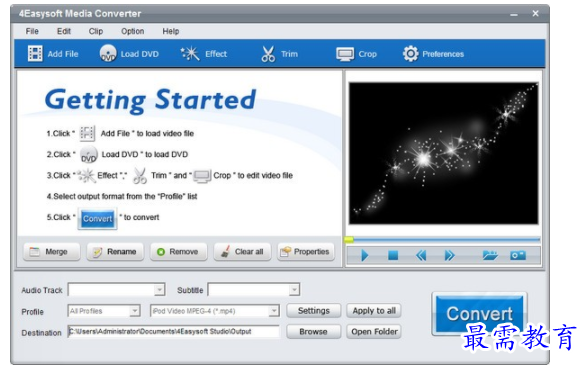Image resolution: width=585 pixels, height=369 pixels.
Task: Stop the preview playback
Action: tap(393, 256)
